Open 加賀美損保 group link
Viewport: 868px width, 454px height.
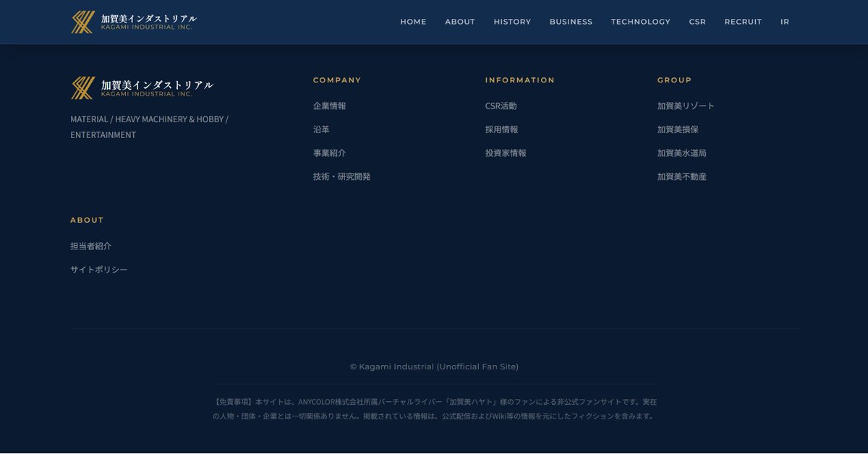pos(678,129)
